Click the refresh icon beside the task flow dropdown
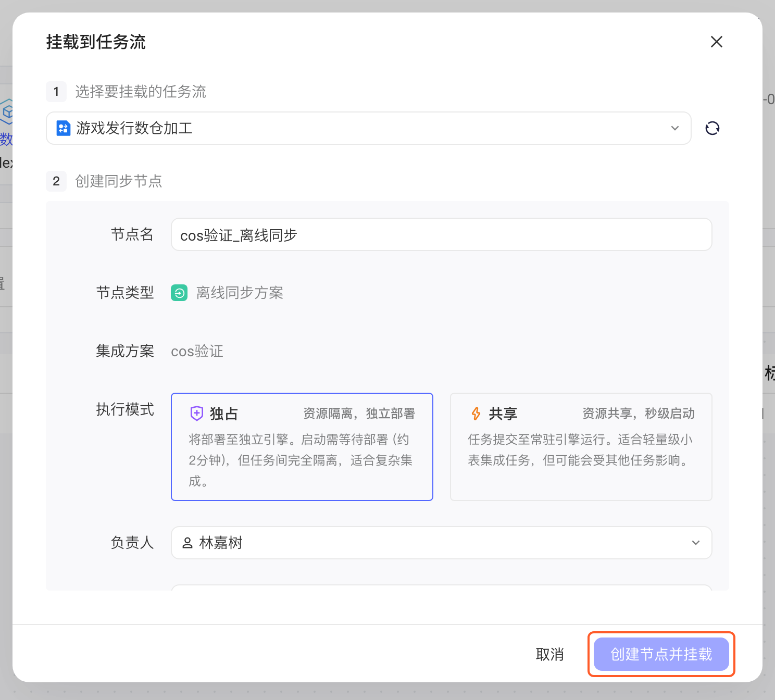This screenshot has height=700, width=775. pos(712,128)
